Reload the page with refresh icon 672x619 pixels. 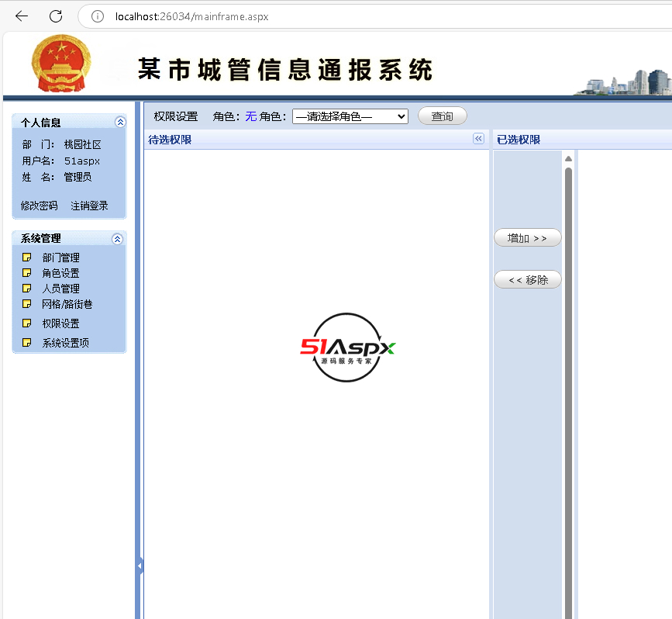point(56,16)
